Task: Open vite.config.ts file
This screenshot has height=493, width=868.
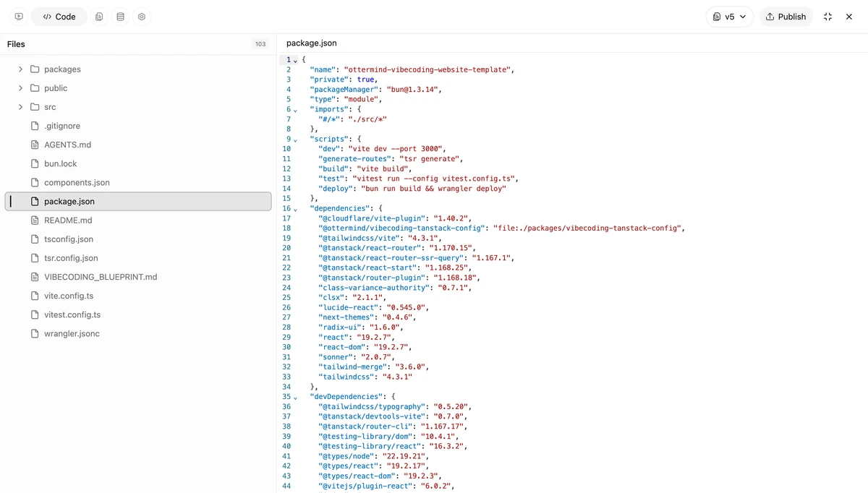Action: coord(138,296)
